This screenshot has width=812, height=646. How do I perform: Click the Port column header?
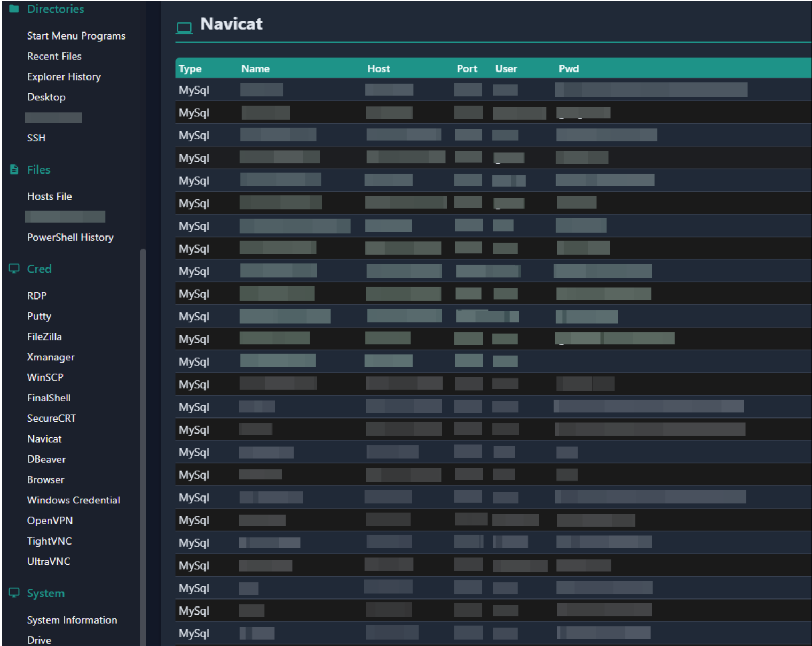[x=467, y=68]
